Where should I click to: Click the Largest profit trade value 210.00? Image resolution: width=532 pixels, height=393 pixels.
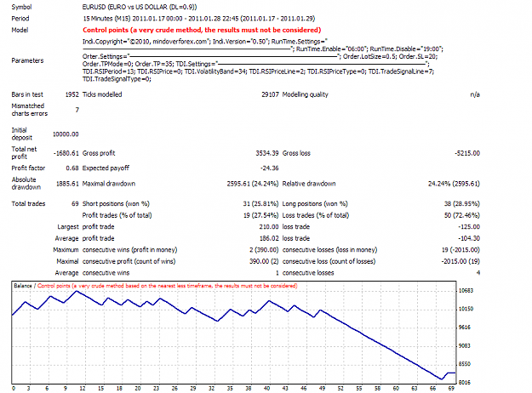point(269,226)
